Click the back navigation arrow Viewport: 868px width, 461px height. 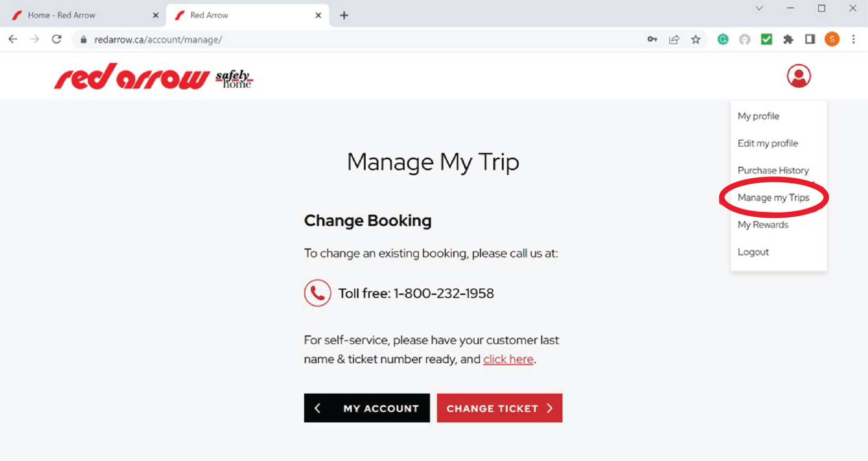point(13,39)
